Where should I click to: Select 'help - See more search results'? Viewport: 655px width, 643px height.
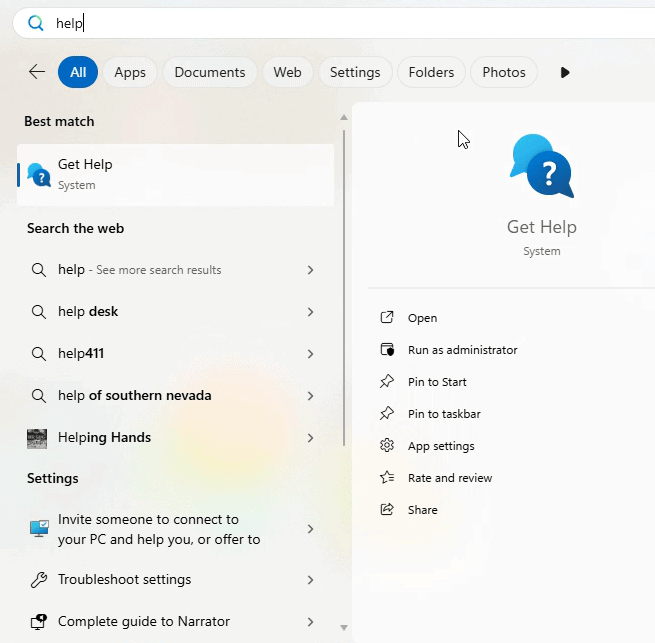175,270
